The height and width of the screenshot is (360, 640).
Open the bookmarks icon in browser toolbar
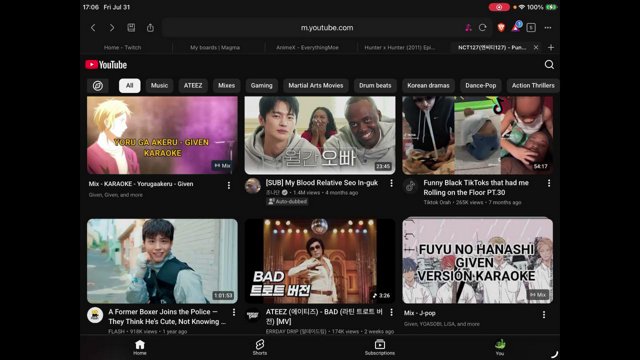[x=131, y=27]
